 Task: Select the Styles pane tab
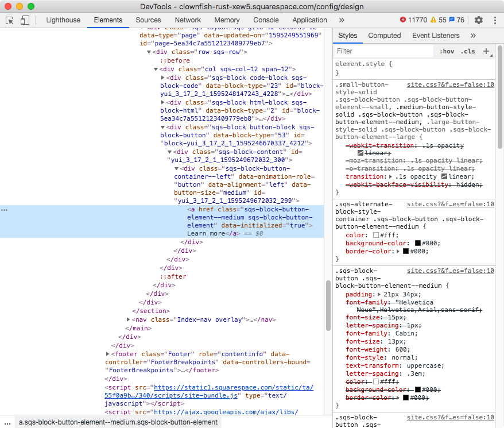pos(347,36)
